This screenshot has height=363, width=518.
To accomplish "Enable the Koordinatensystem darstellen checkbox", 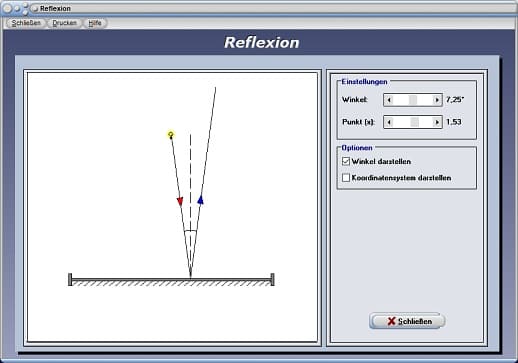I will [x=346, y=178].
